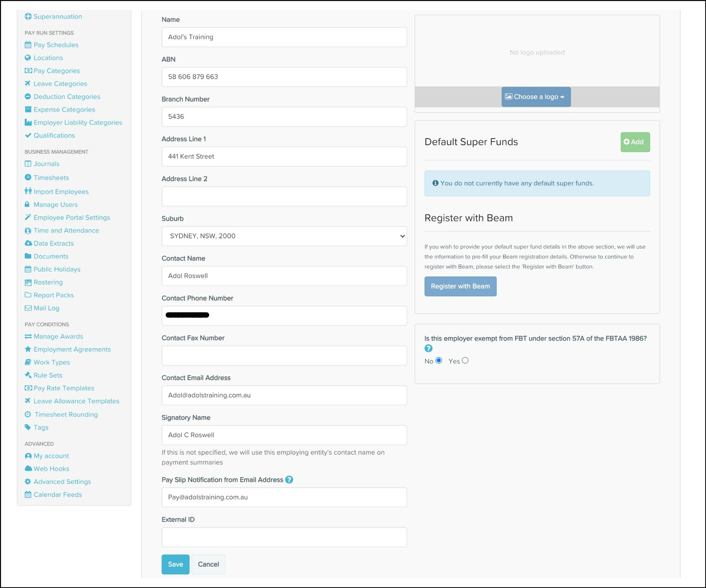Click the Advanced Settings gear icon
The height and width of the screenshot is (588, 706).
(x=28, y=481)
